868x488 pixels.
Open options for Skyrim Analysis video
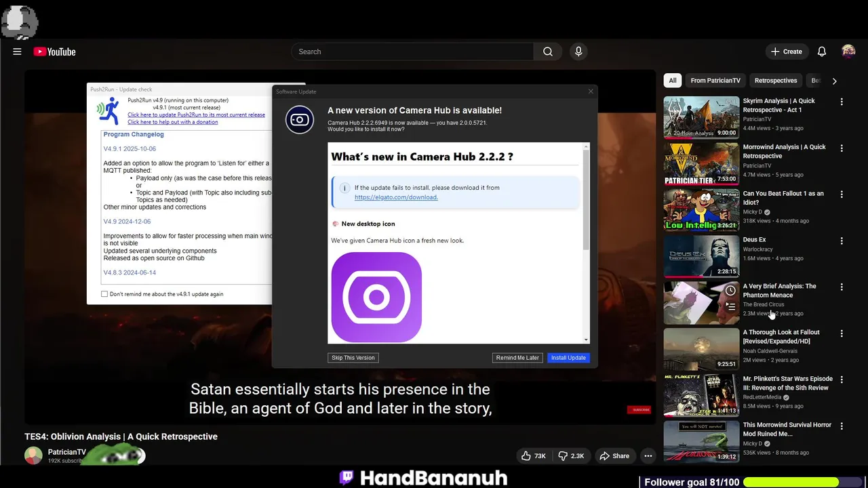coord(842,102)
